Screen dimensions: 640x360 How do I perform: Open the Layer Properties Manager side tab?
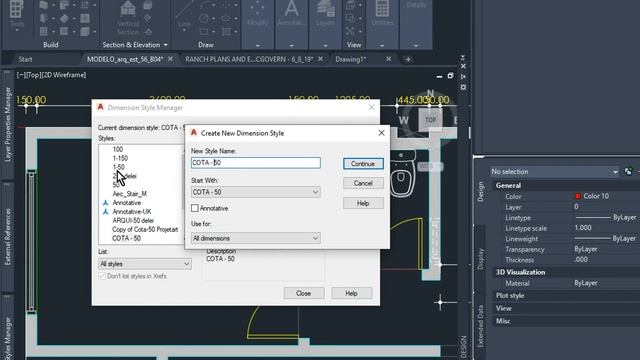coord(7,124)
